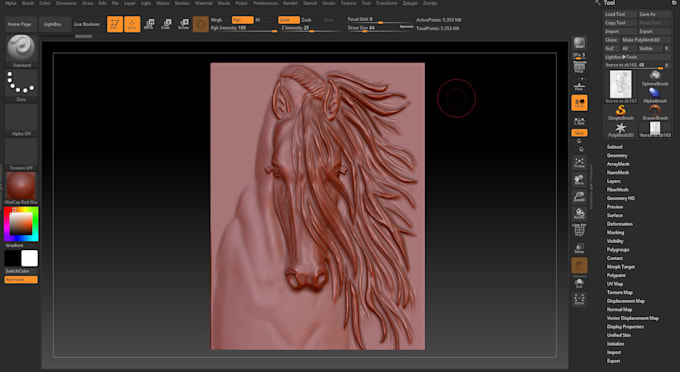Open the Brush menu
Viewport: 680px width, 372px height.
28,3
